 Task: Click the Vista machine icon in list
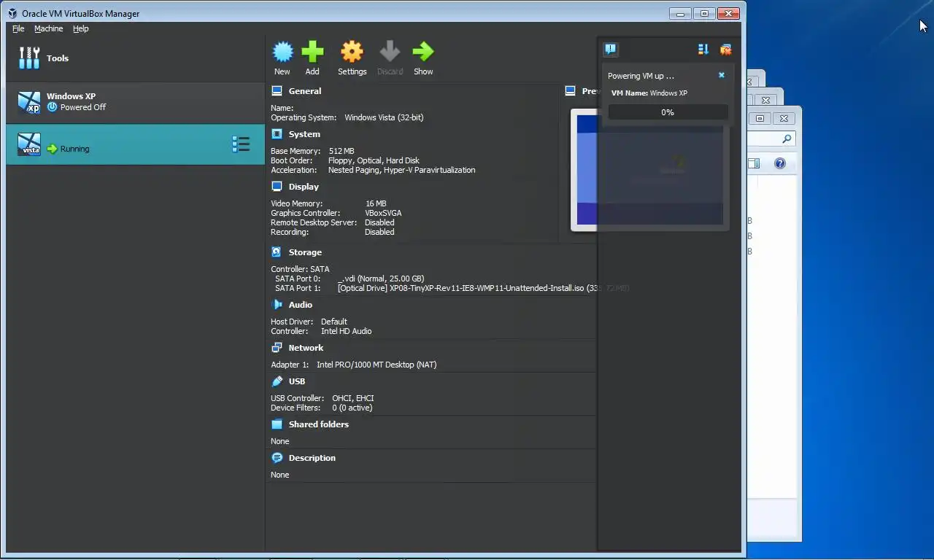29,144
